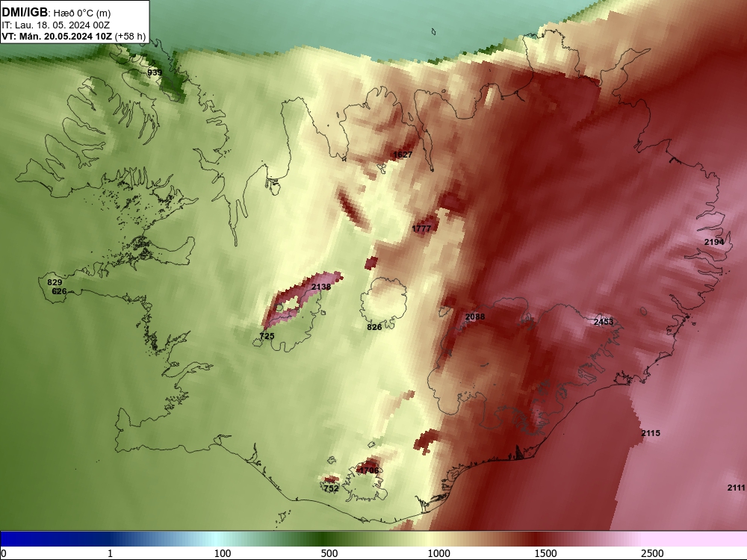This screenshot has width=747, height=560.
Task: Click the 500 tick on the color scale
Action: [x=329, y=553]
